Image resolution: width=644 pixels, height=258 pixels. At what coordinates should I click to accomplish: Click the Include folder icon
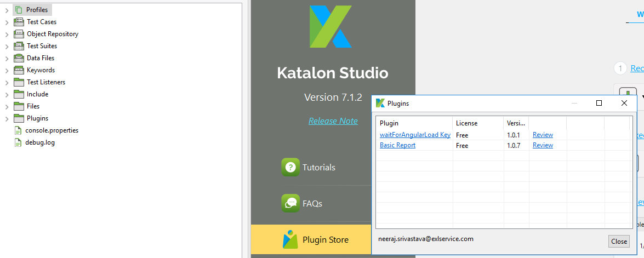19,94
